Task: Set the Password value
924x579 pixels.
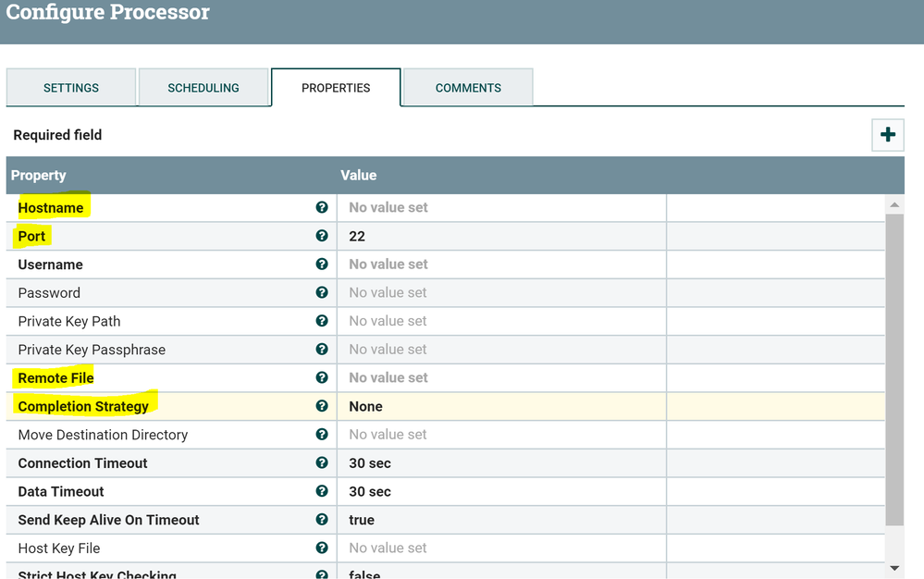Action: (501, 293)
